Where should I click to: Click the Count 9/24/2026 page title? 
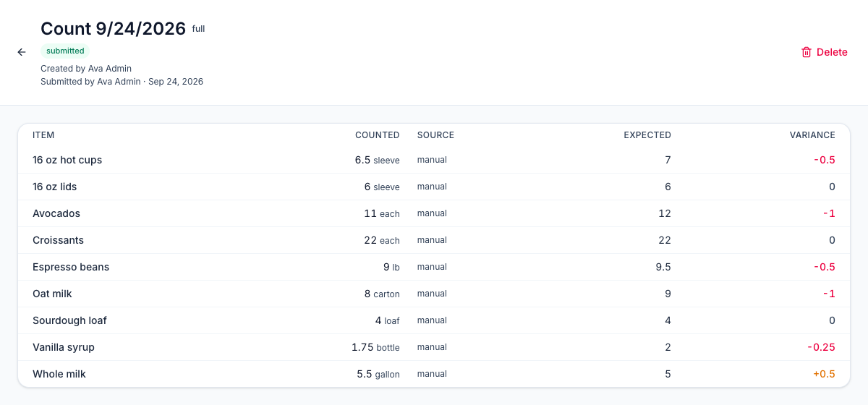[113, 28]
